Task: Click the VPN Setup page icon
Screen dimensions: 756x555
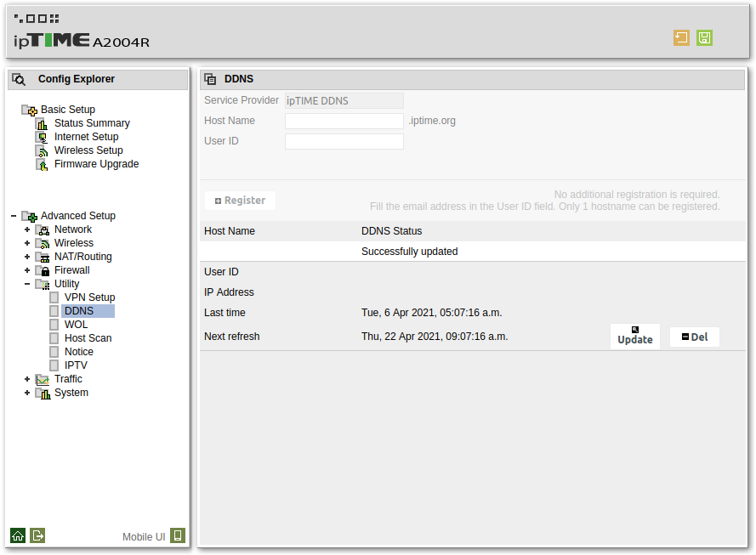Action: tap(54, 297)
